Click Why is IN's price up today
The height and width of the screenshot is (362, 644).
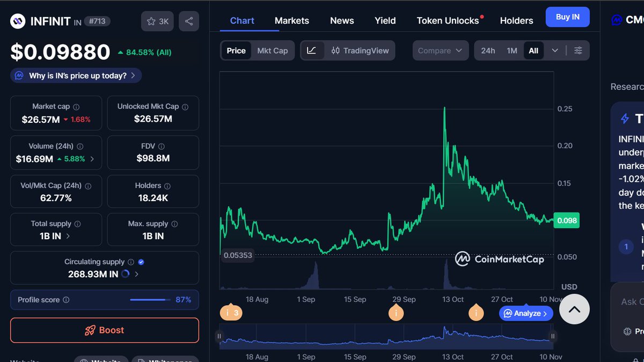tap(76, 76)
